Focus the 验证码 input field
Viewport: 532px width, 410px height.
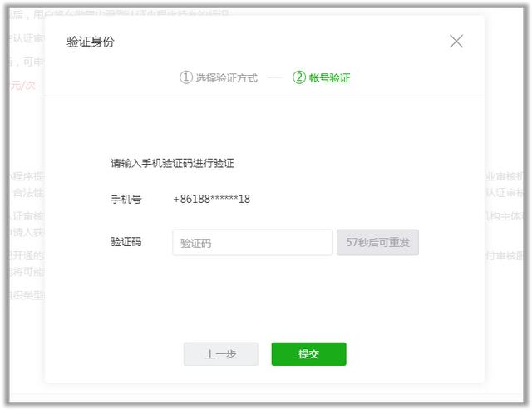tap(253, 243)
